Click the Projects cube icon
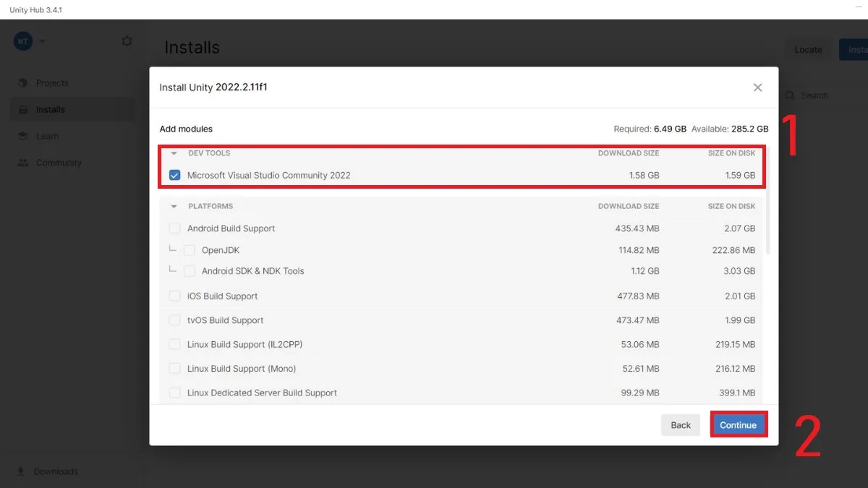Image resolution: width=868 pixels, height=488 pixels. click(23, 83)
